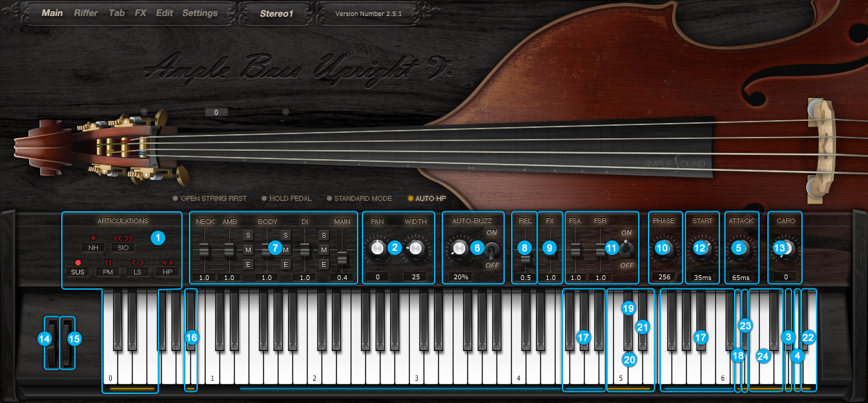The height and width of the screenshot is (403, 868).
Task: Select the SUS sustain articulation
Action: [x=78, y=272]
